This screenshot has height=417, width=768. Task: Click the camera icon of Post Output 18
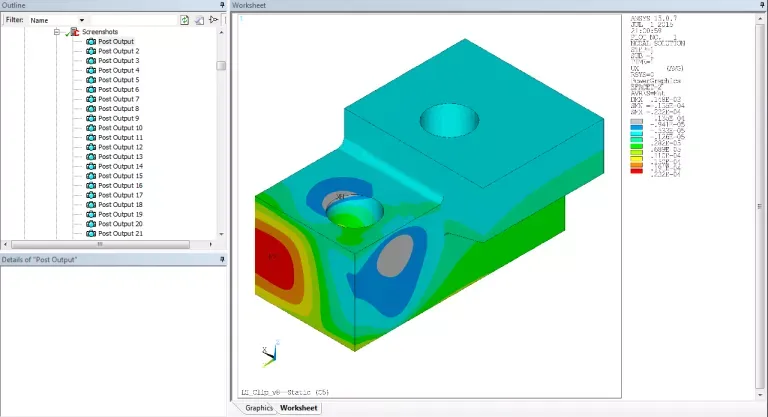tap(91, 205)
